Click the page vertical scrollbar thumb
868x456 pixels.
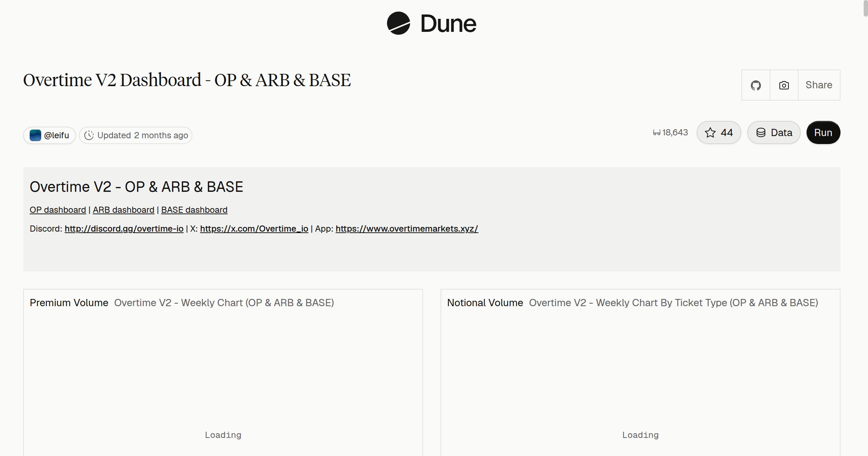coord(865,8)
